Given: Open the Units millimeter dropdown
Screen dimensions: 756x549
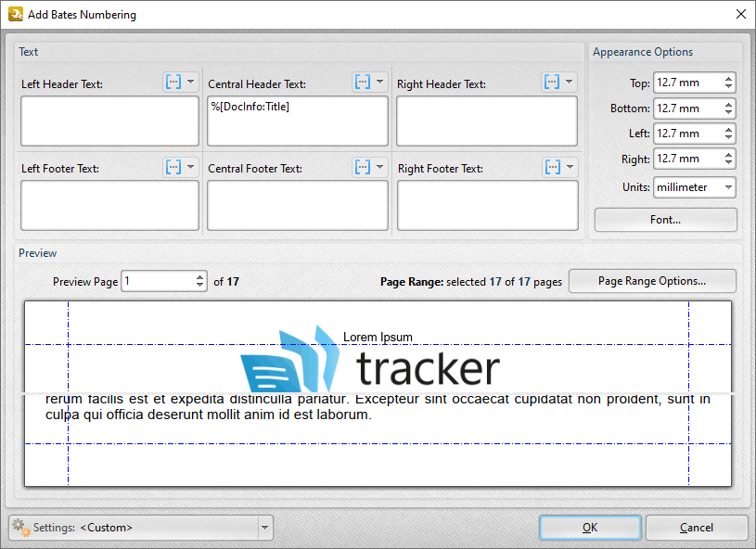Looking at the screenshot, I should pyautogui.click(x=694, y=187).
